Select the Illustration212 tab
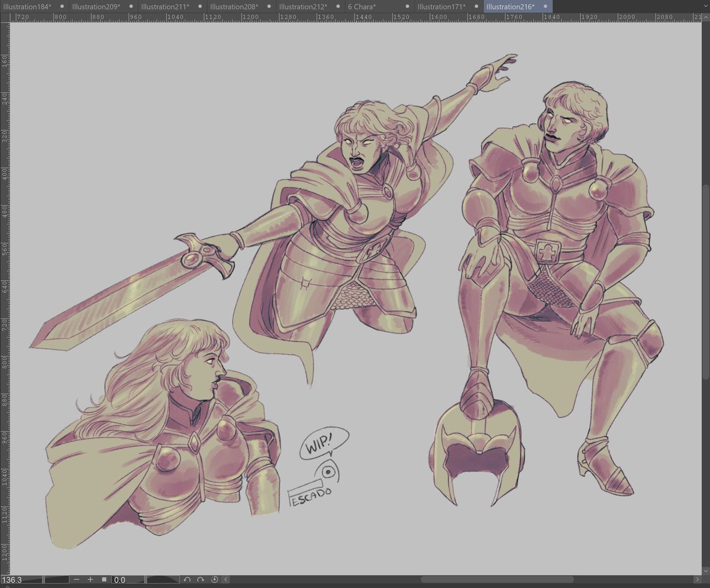The width and height of the screenshot is (710, 588). 304,7
